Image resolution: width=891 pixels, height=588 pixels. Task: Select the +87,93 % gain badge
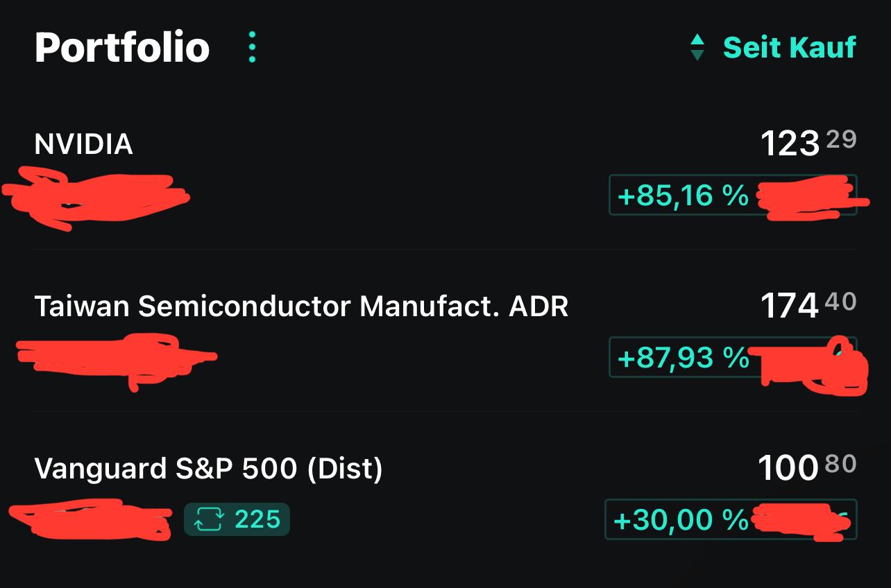pyautogui.click(x=683, y=358)
